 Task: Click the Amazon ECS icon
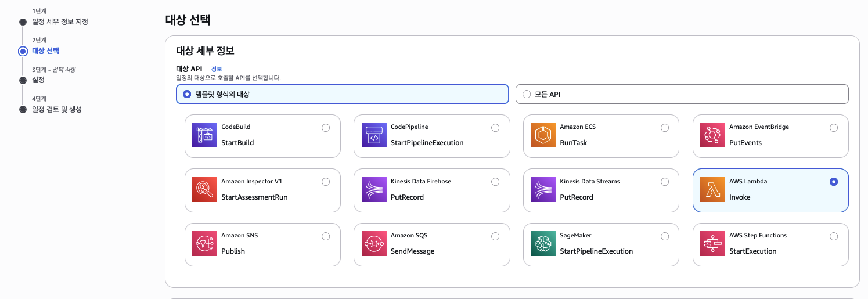click(543, 135)
